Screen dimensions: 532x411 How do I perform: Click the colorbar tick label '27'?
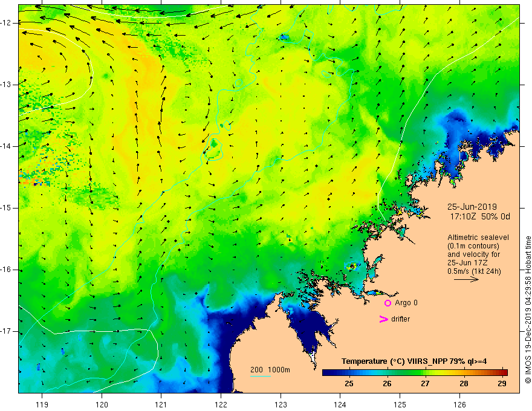pos(425,384)
